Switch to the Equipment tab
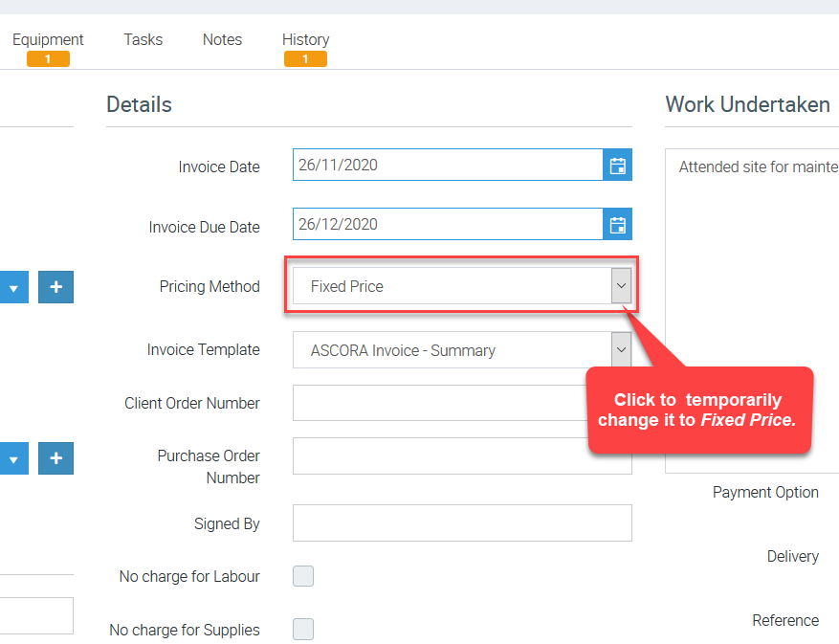This screenshot has height=644, width=839. (48, 39)
